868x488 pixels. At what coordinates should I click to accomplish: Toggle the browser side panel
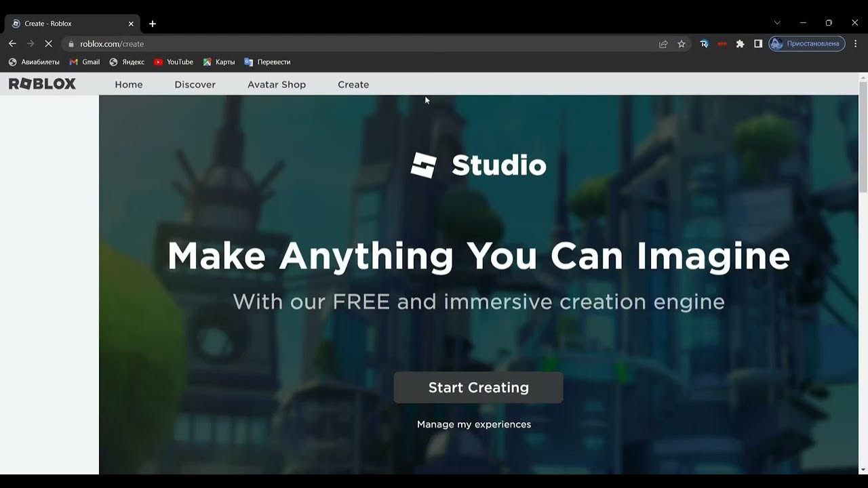[758, 44]
